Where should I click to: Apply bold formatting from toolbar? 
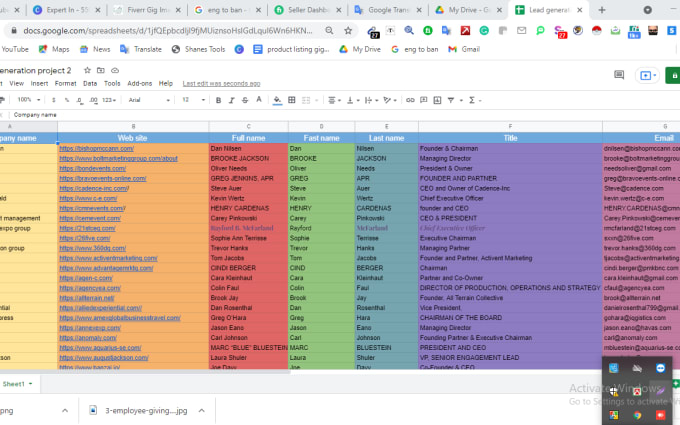(218, 100)
